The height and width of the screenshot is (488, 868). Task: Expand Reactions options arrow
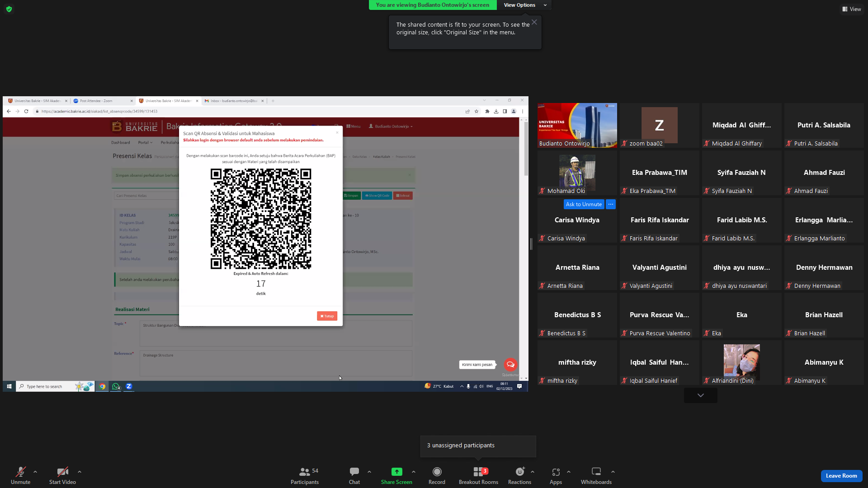pyautogui.click(x=533, y=472)
